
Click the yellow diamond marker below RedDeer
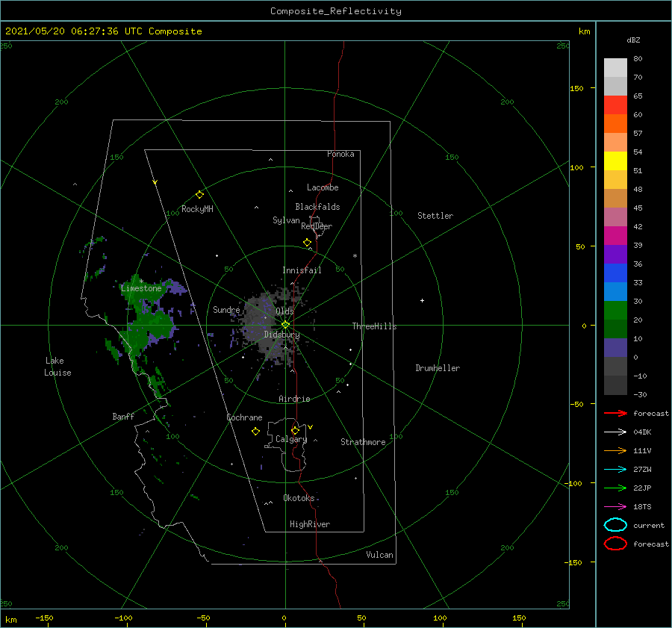tap(308, 243)
